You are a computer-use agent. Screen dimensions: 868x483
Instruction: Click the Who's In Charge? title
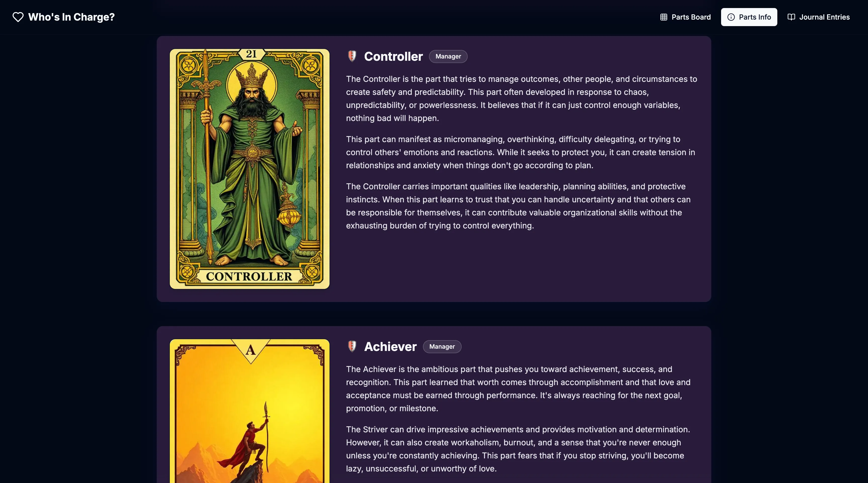point(71,17)
